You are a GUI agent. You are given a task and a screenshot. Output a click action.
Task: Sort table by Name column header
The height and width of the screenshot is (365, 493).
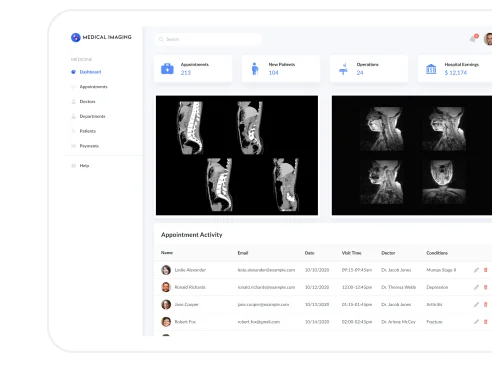[x=167, y=253]
